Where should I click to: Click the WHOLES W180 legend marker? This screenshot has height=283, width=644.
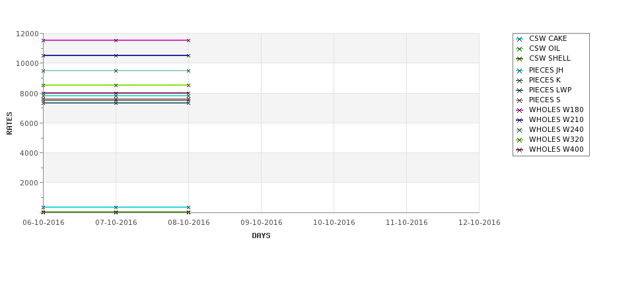click(520, 110)
